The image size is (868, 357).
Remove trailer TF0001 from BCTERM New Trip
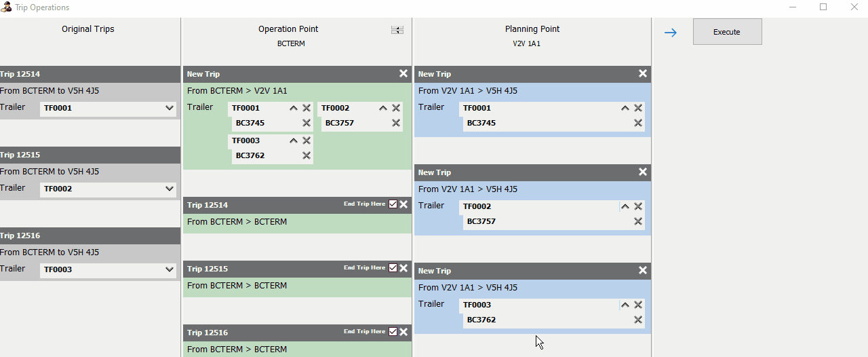(307, 108)
